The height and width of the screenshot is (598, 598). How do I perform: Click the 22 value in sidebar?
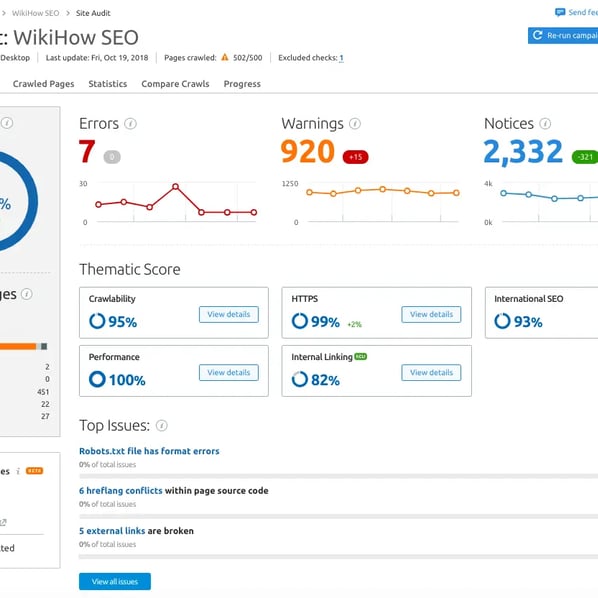pos(45,404)
